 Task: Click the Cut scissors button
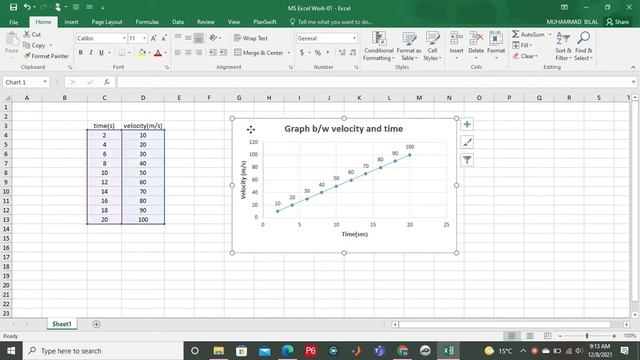click(32, 34)
